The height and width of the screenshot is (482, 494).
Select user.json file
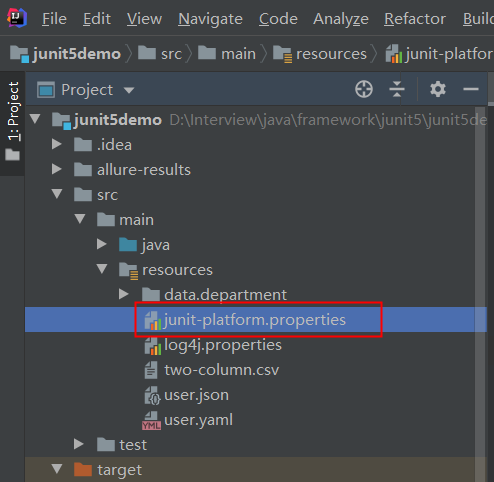click(x=186, y=395)
